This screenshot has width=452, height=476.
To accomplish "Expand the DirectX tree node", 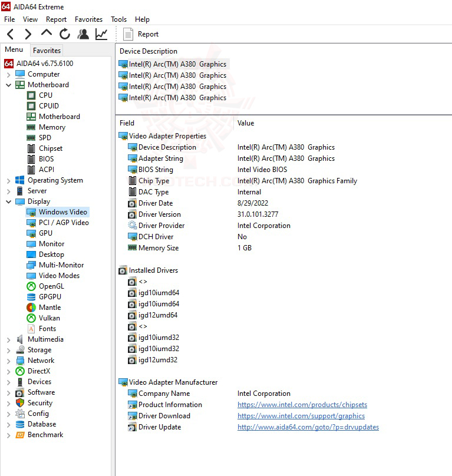I will pyautogui.click(x=8, y=372).
